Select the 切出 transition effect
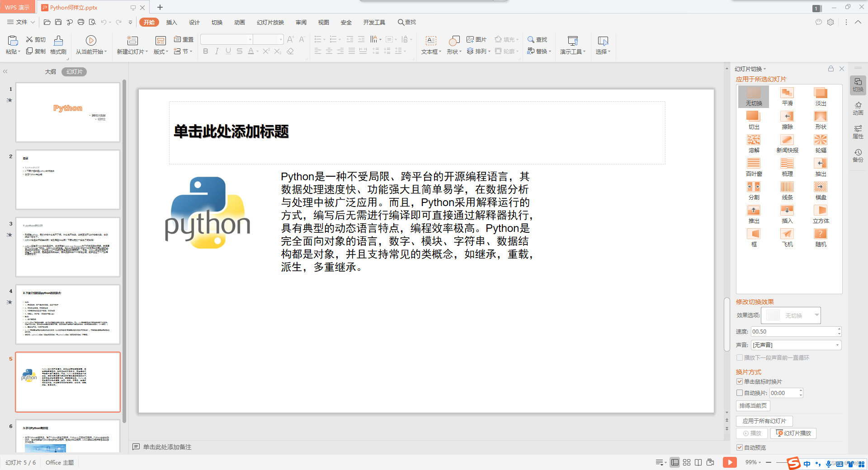 754,120
